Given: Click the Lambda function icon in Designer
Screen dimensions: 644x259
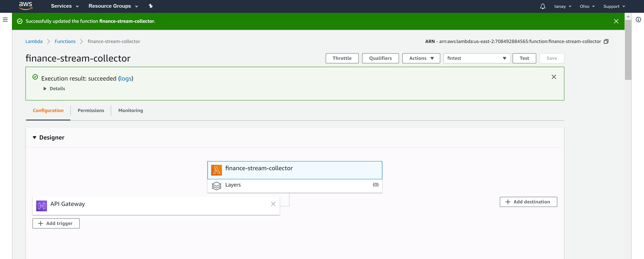Looking at the screenshot, I should 217,170.
